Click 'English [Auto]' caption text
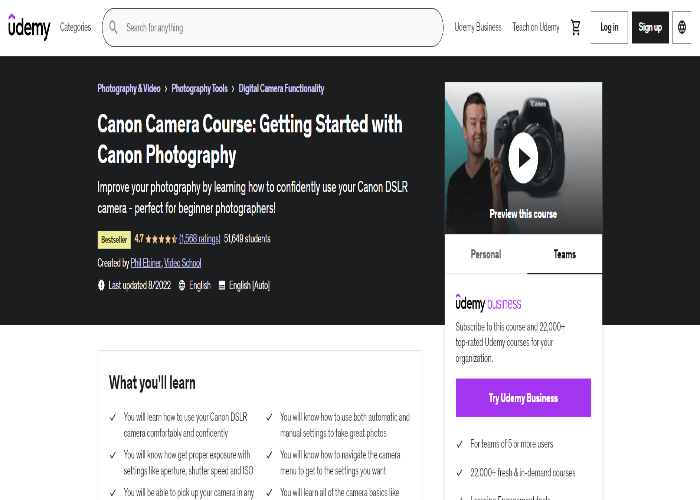 250,285
